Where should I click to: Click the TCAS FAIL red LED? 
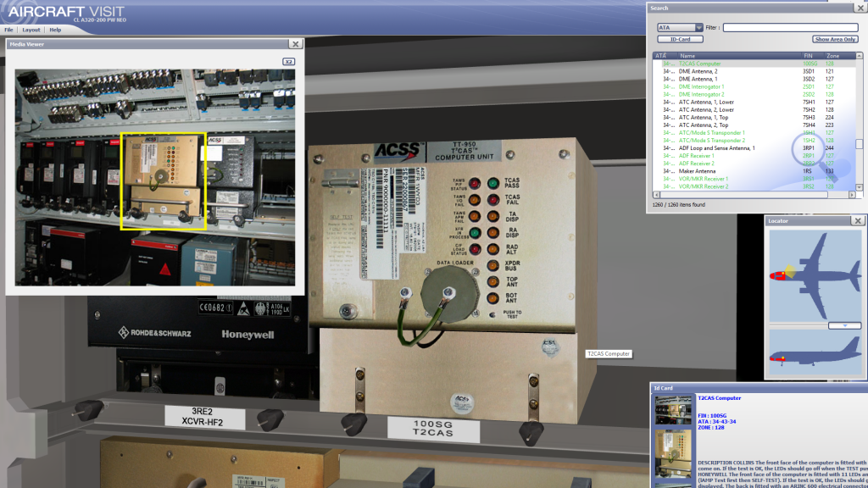point(492,200)
